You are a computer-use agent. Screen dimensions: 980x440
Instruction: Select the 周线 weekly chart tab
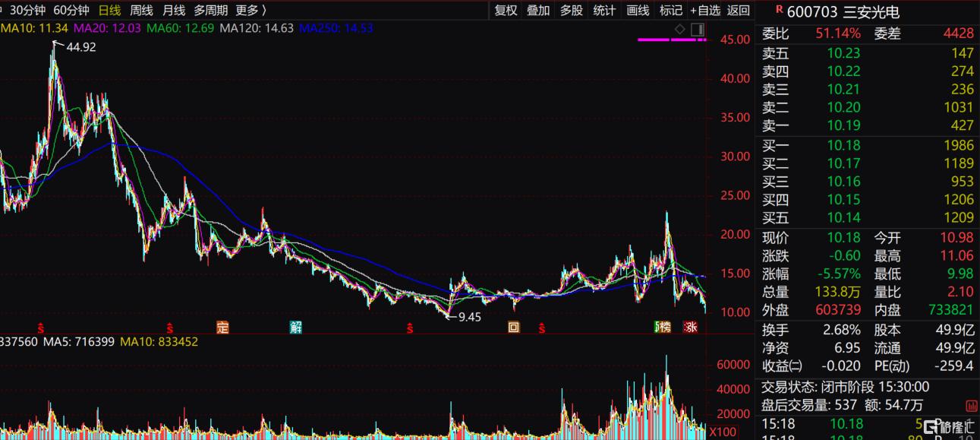(x=142, y=10)
